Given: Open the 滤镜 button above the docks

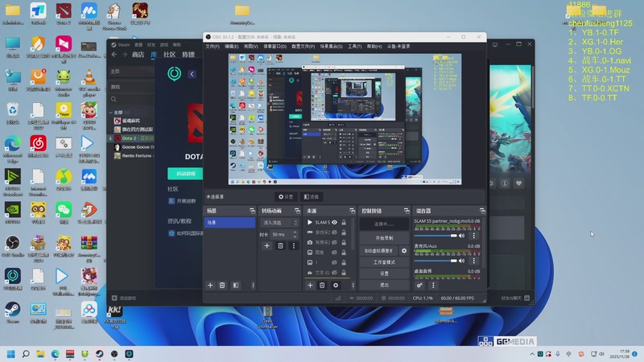Looking at the screenshot, I should click(311, 197).
